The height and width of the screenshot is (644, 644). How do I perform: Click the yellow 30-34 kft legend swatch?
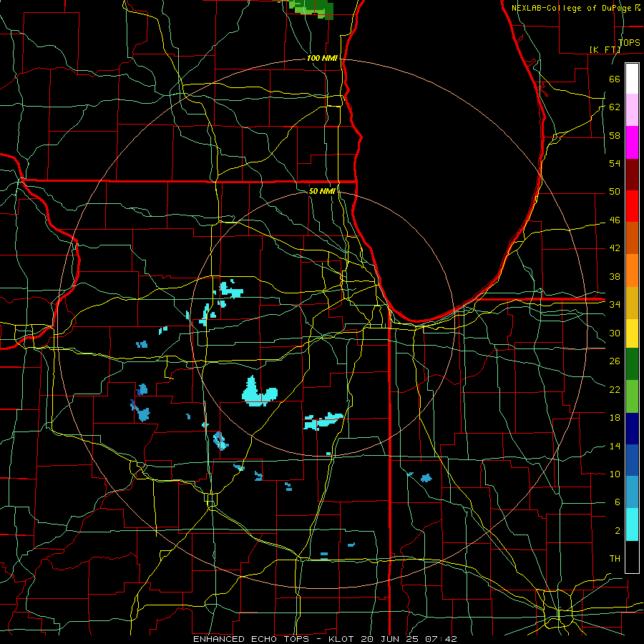click(x=632, y=333)
